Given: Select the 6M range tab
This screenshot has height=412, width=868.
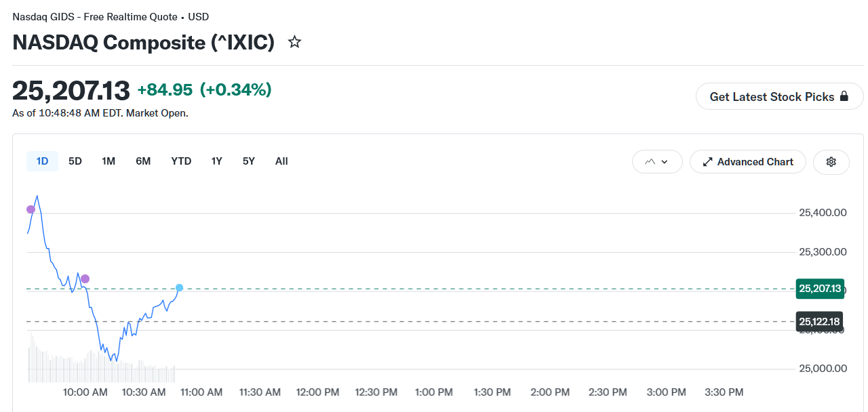Looking at the screenshot, I should [x=143, y=161].
